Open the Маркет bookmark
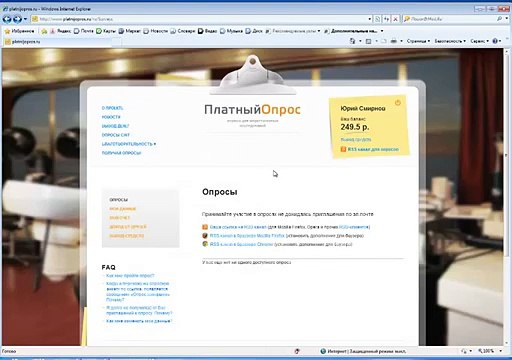 coord(130,31)
